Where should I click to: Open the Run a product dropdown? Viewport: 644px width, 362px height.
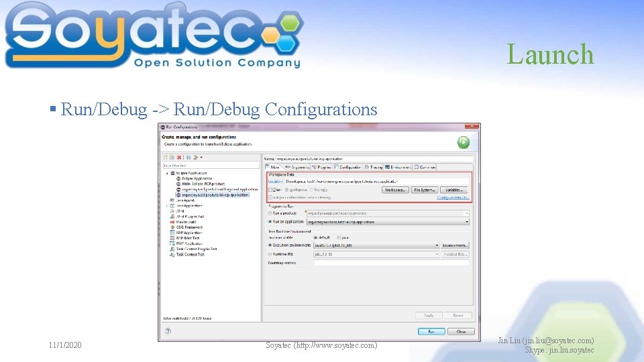pos(467,213)
